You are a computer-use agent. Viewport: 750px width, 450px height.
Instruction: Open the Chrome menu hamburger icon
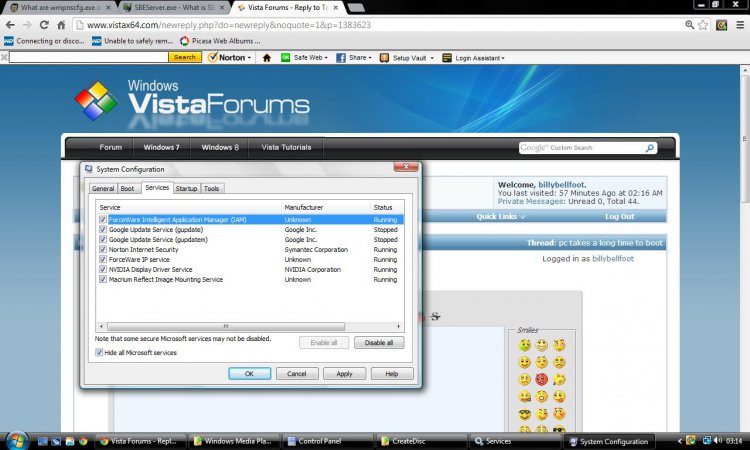click(739, 25)
